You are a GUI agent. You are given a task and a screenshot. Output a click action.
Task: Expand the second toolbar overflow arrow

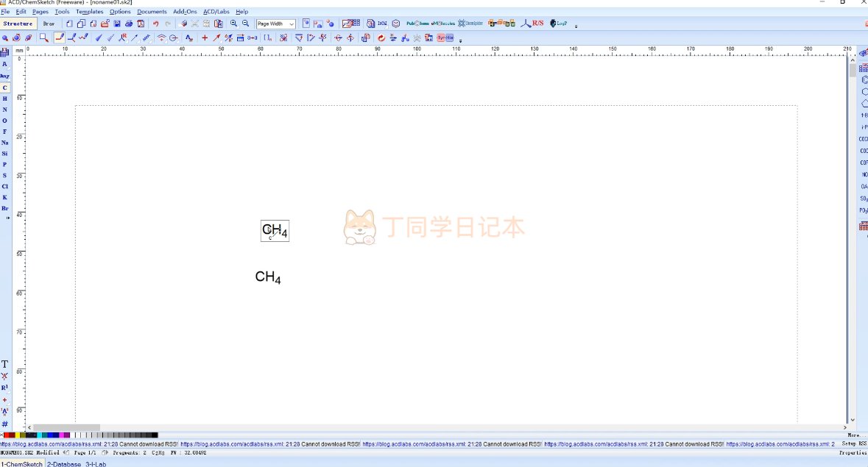click(x=461, y=40)
